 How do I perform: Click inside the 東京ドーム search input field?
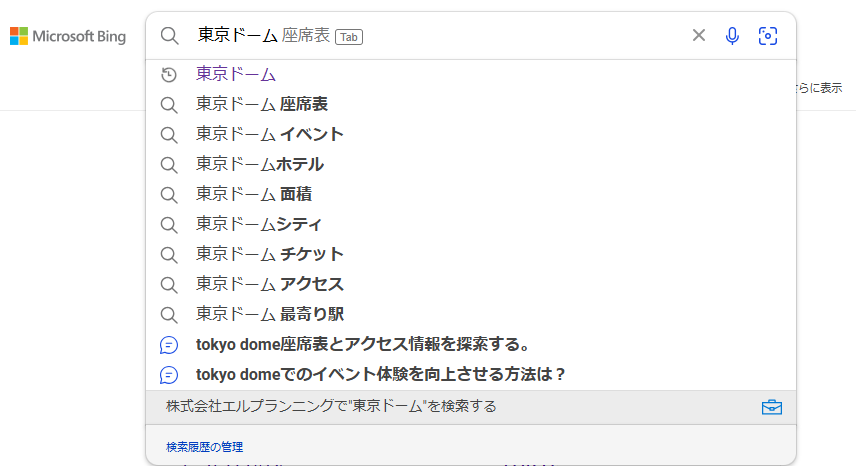coord(437,35)
